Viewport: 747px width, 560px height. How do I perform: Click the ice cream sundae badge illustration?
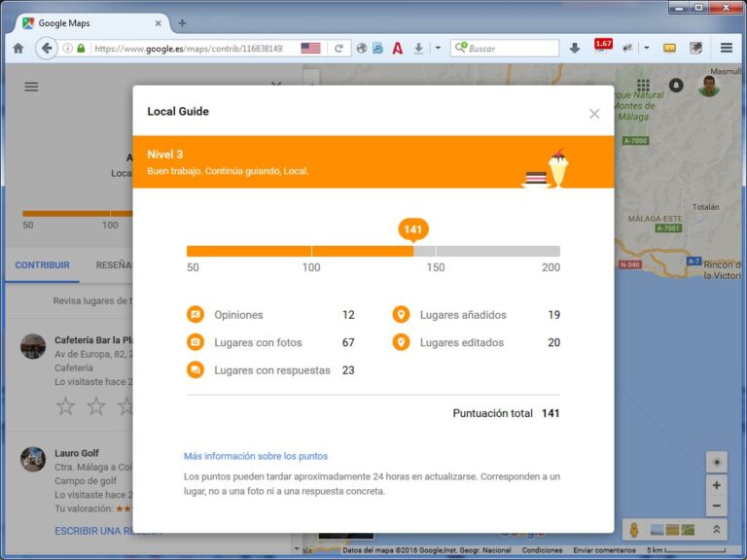click(x=558, y=167)
